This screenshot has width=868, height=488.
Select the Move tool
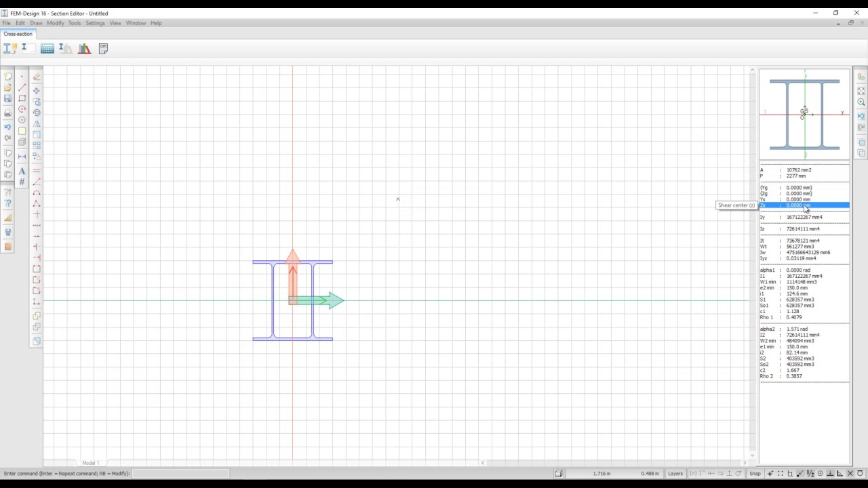(x=37, y=91)
